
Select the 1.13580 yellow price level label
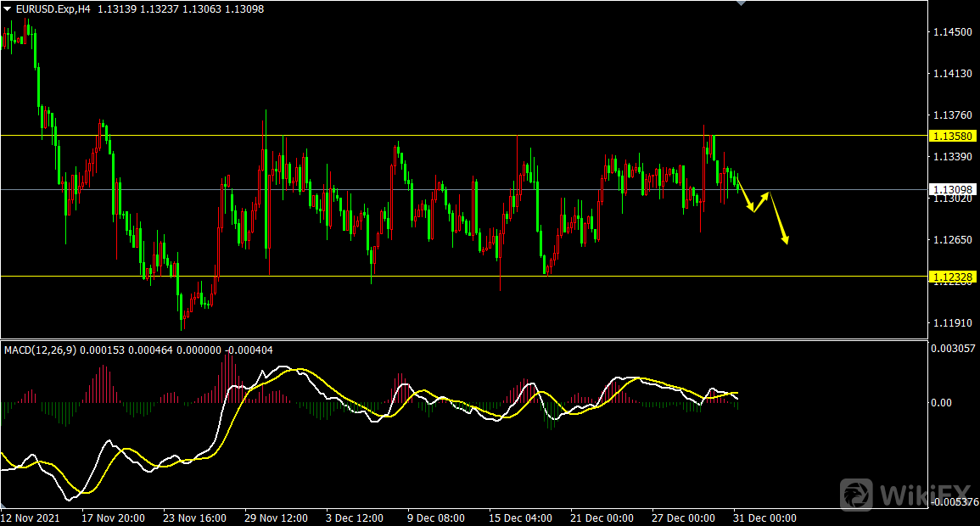click(954, 136)
